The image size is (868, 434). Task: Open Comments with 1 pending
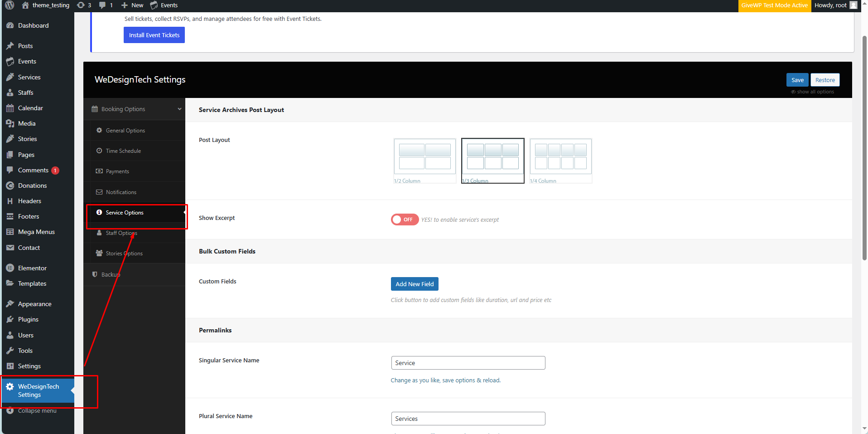pyautogui.click(x=38, y=170)
